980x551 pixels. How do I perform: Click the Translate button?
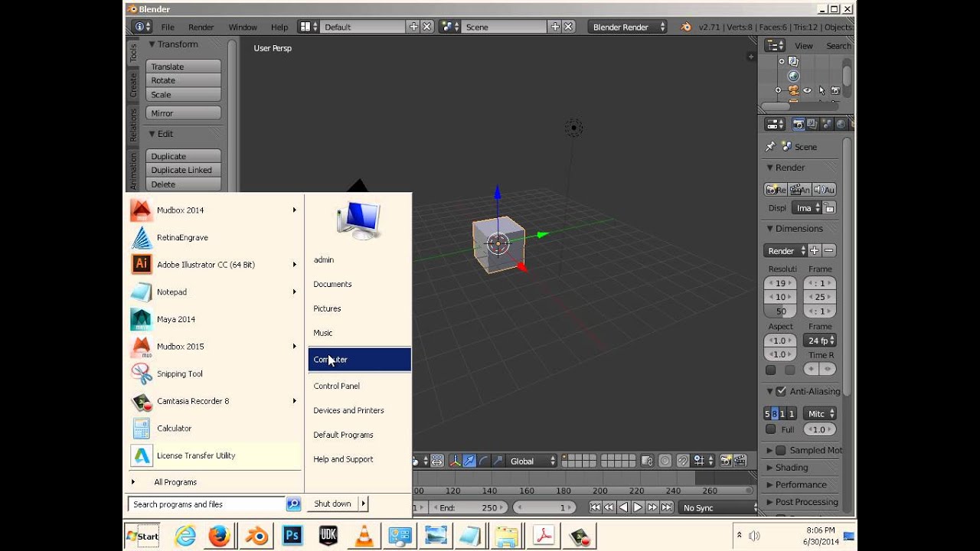(183, 67)
